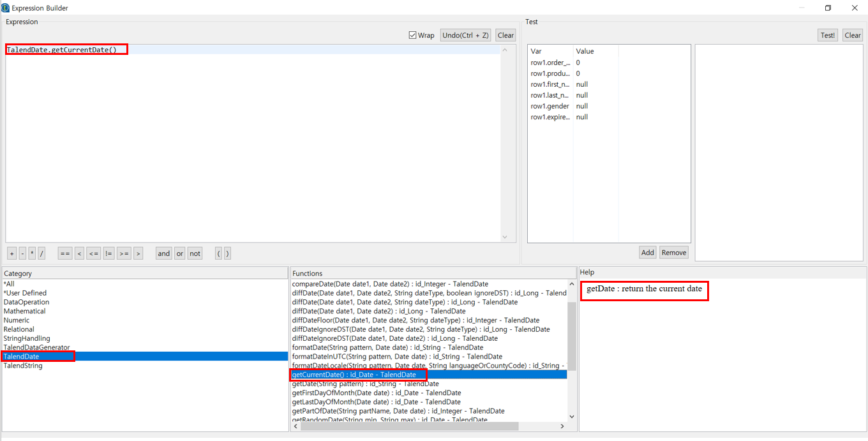
Task: Click Functions list horizontal scrollbar left arrow
Action: click(x=296, y=426)
